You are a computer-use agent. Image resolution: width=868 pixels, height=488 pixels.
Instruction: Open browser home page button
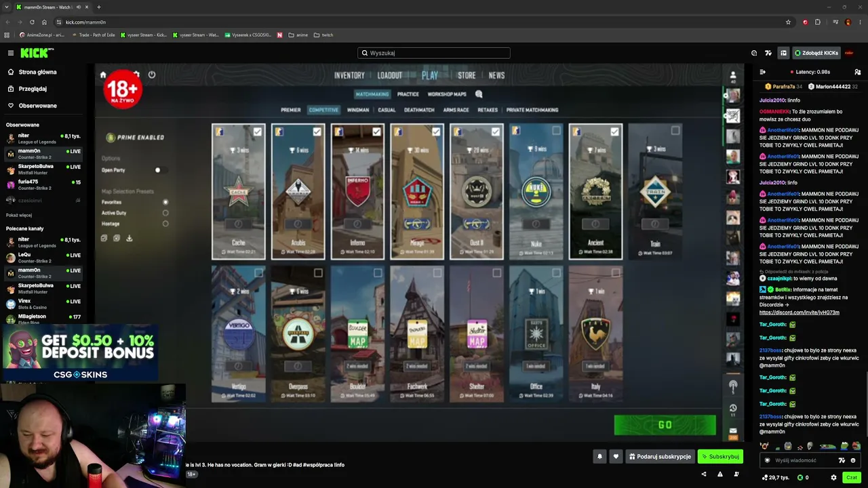click(x=44, y=22)
